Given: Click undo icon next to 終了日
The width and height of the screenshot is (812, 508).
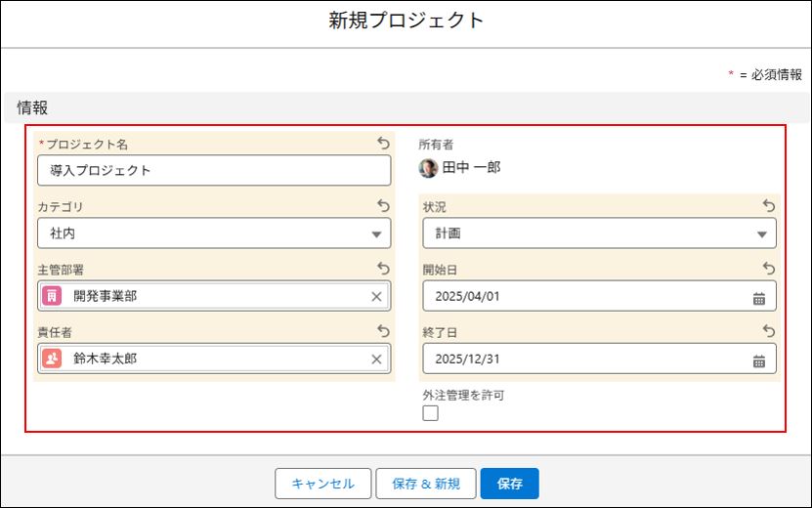Looking at the screenshot, I should [768, 331].
